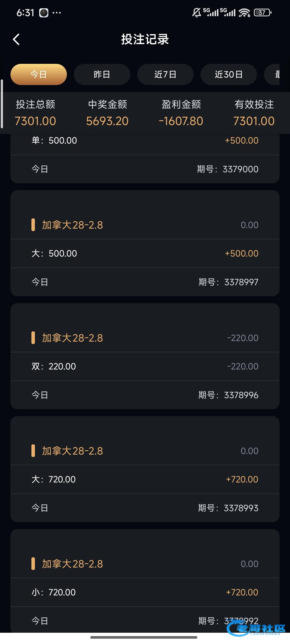Screen dimensions: 290x644
Task: Tap the back arrow icon
Action: [x=16, y=39]
